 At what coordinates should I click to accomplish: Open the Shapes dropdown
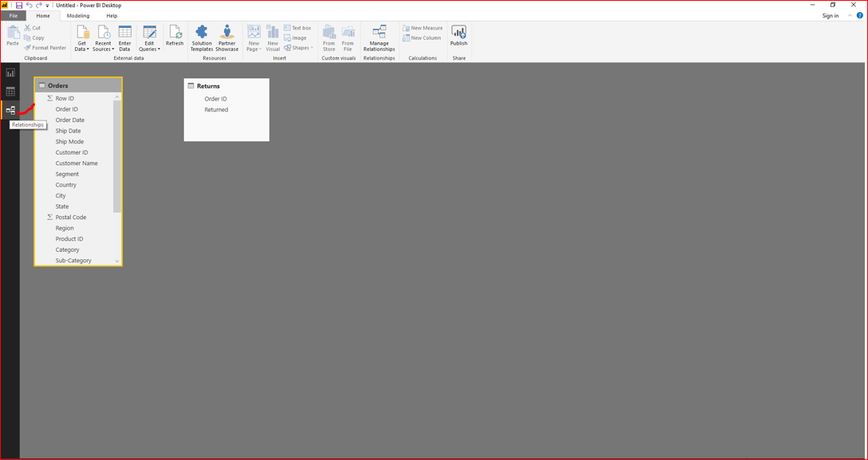click(x=298, y=48)
